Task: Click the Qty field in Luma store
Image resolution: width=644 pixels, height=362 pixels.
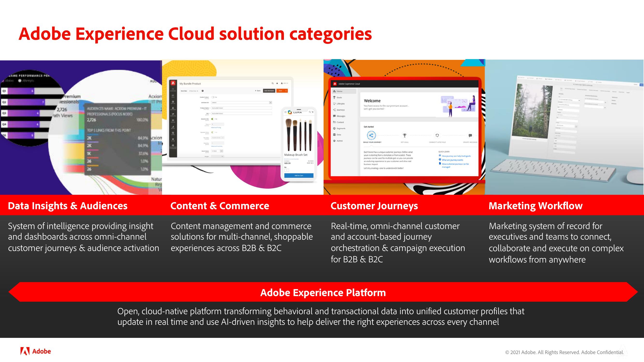Action: click(x=286, y=170)
